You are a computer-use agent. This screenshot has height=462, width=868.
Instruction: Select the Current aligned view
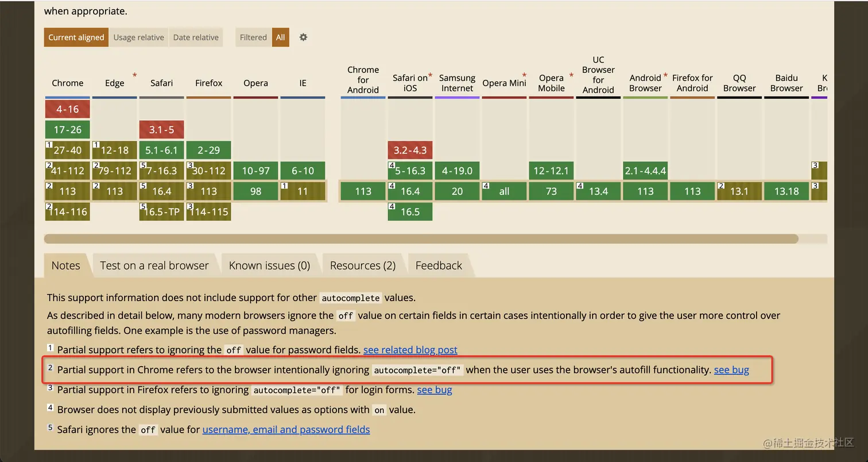[76, 37]
